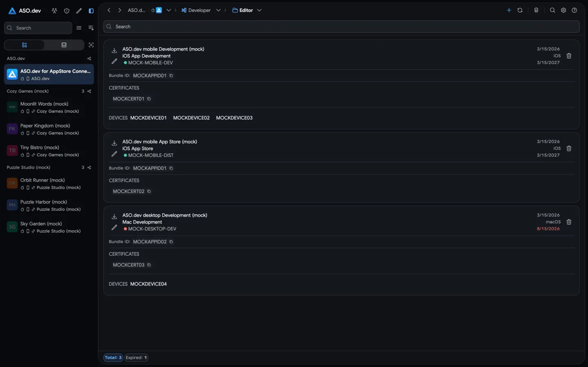Expand the Developer breadcrumb dropdown chevron

coord(218,10)
